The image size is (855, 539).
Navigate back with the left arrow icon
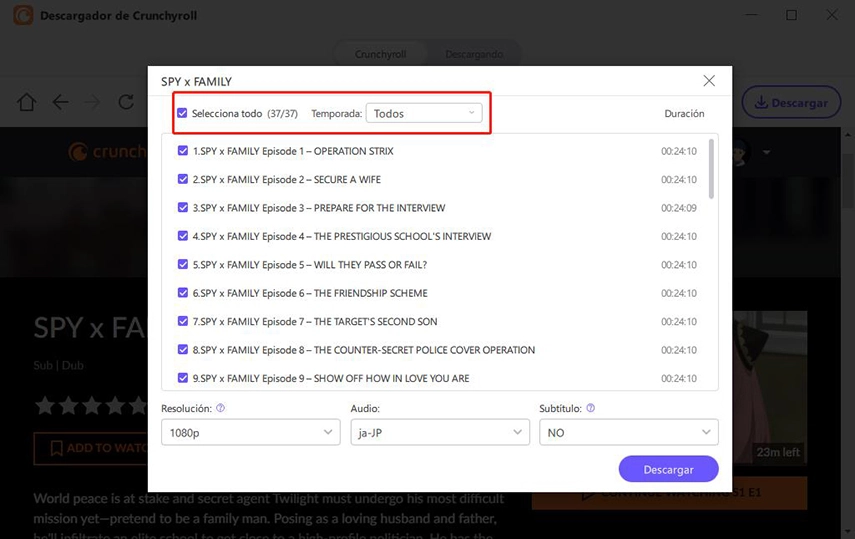point(61,102)
